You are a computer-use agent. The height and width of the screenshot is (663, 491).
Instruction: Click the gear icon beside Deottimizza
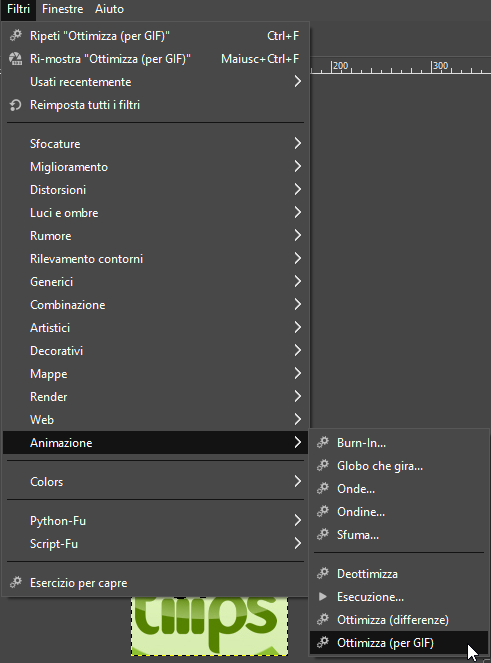(323, 573)
